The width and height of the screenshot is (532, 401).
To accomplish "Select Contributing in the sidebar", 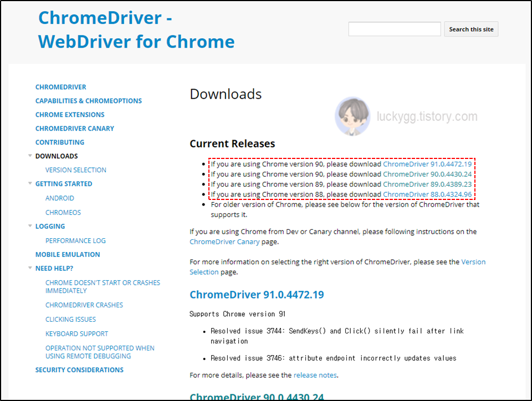I will point(60,142).
